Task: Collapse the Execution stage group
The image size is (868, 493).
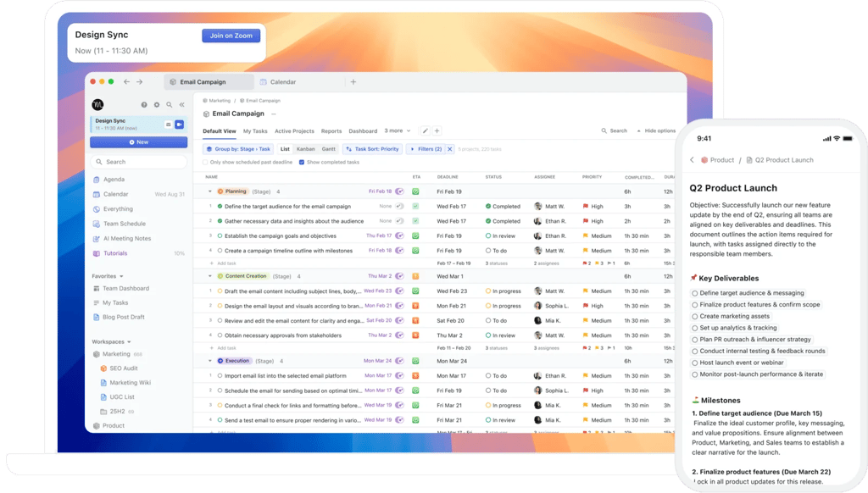Action: tap(210, 361)
